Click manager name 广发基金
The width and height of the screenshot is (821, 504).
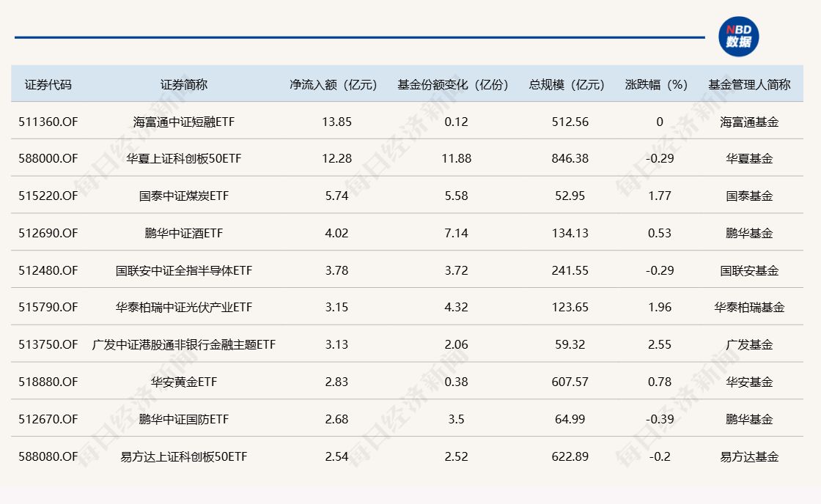(749, 344)
